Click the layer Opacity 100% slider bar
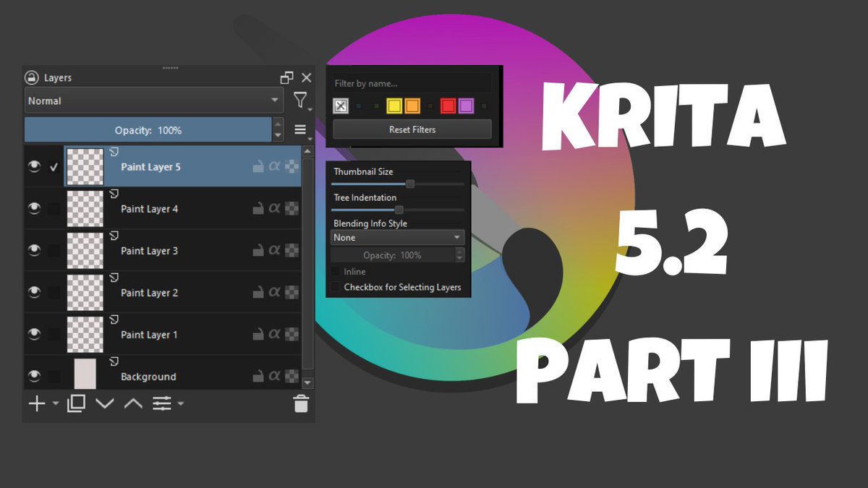 point(148,130)
